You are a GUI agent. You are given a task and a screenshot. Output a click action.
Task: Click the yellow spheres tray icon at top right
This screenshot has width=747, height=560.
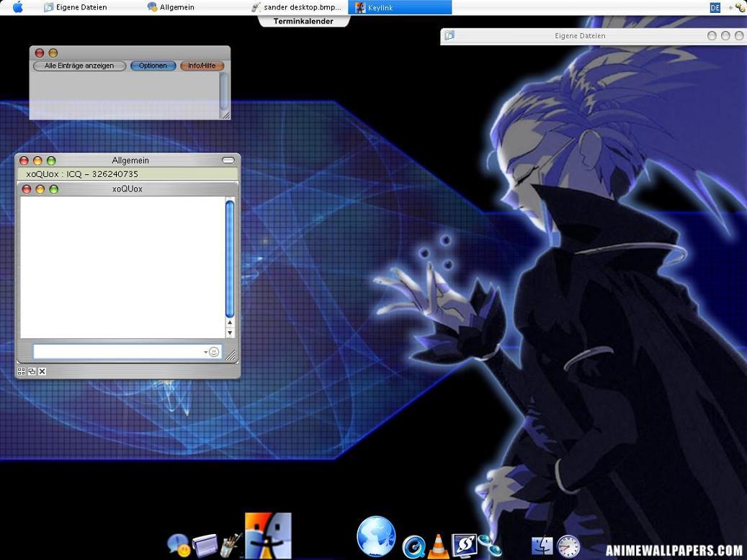740,7
